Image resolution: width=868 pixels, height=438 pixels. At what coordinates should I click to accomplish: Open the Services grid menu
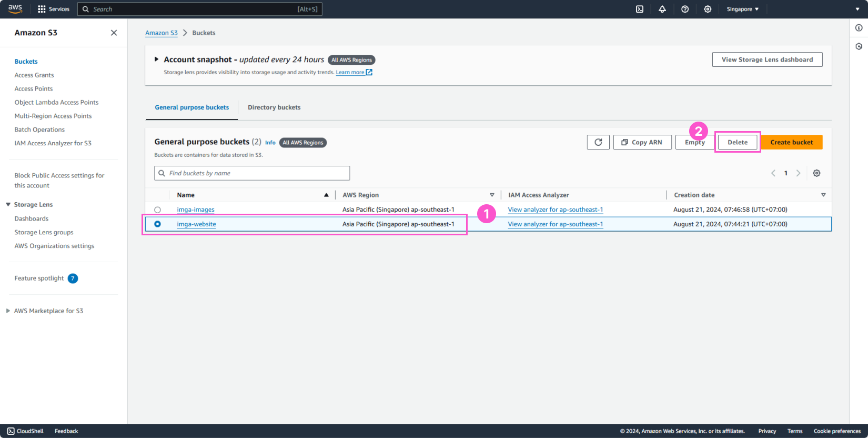pos(54,9)
